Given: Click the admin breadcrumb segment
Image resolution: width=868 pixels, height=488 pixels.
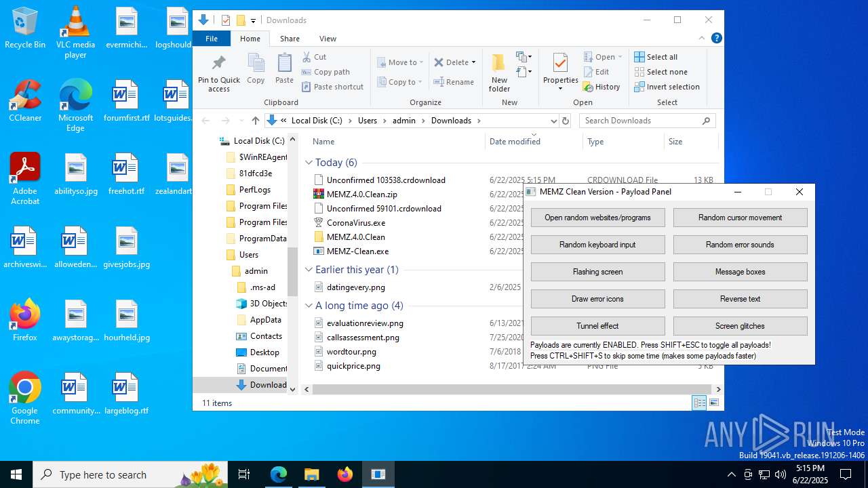Looking at the screenshot, I should point(404,121).
